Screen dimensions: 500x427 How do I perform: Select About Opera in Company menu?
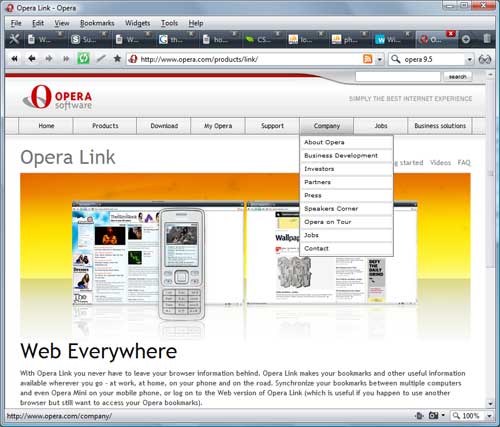click(346, 142)
